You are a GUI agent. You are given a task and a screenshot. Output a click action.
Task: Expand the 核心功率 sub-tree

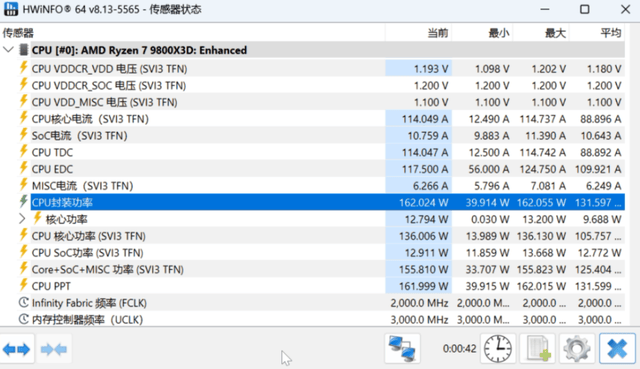(22, 219)
